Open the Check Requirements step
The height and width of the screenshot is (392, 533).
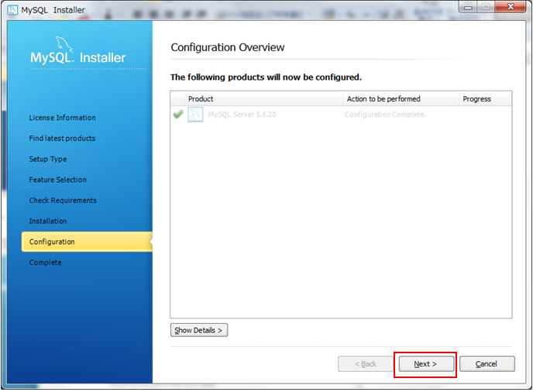pyautogui.click(x=63, y=200)
